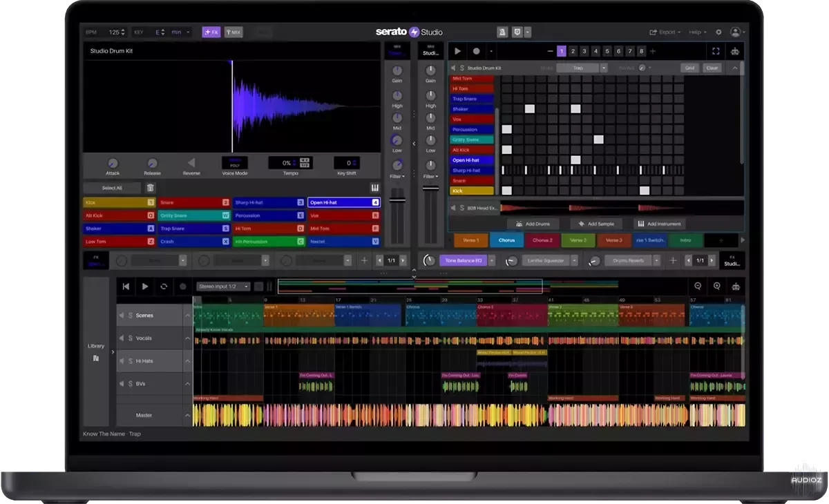Screen dimensions: 829x504
Task: Switch to piano keyboard view
Action: click(x=374, y=188)
